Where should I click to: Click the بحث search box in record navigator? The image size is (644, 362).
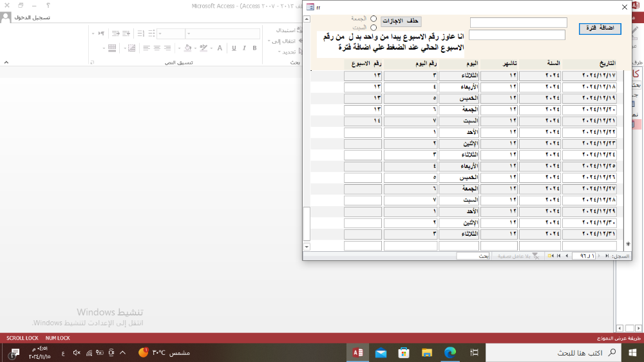pyautogui.click(x=473, y=256)
